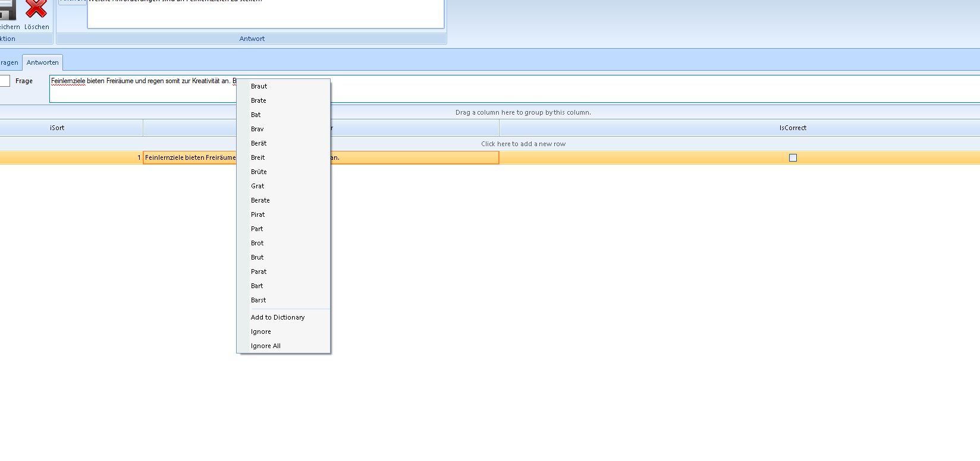This screenshot has width=980, height=461.
Task: Open the Fragen tab
Action: tap(10, 62)
